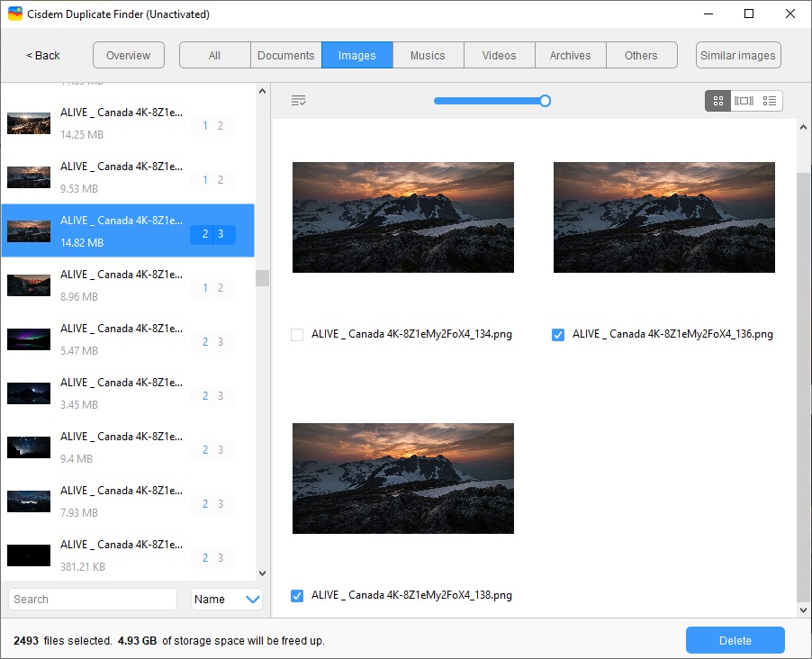Show Similar images results
812x659 pixels.
(x=738, y=55)
